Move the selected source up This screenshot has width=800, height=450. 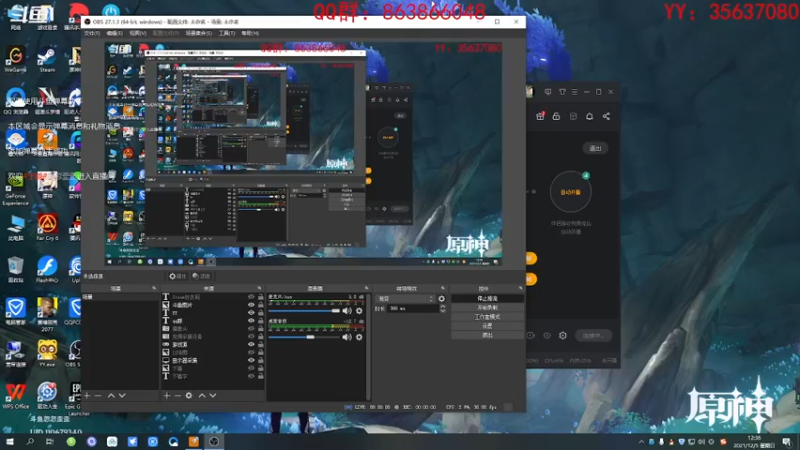[202, 395]
